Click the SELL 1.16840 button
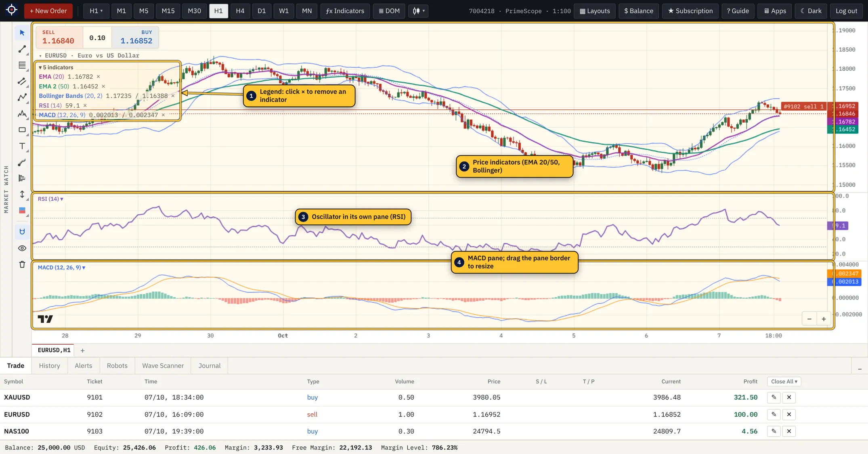 pos(59,37)
